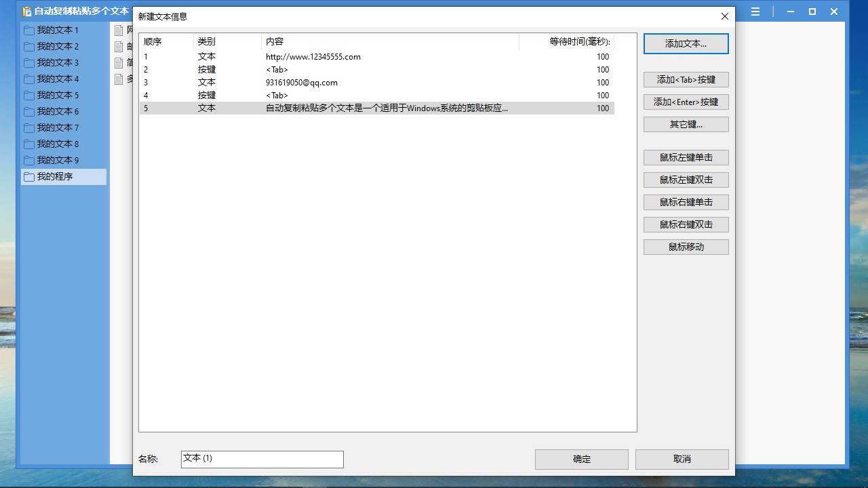Image resolution: width=868 pixels, height=488 pixels.
Task: Click the 等待时间(毫秒) column header
Action: (x=566, y=41)
